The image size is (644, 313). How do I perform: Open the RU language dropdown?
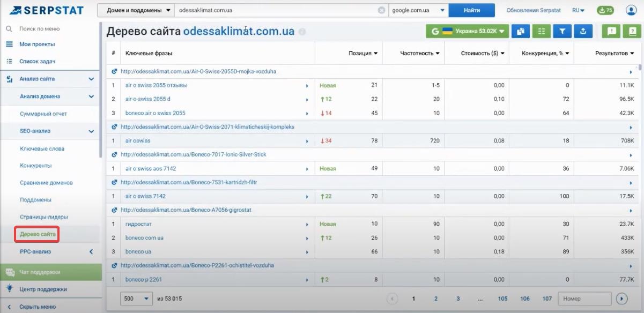578,10
